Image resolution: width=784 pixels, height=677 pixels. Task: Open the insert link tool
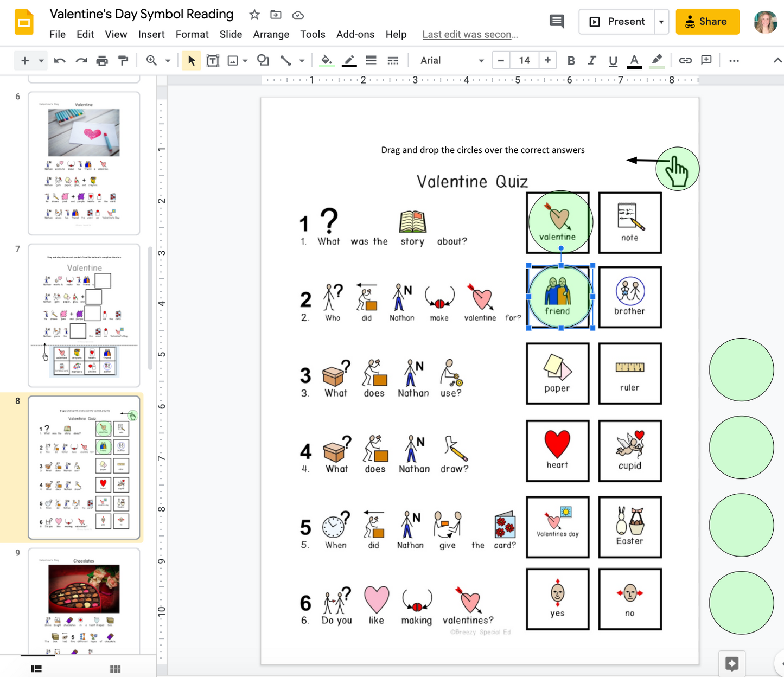tap(685, 60)
